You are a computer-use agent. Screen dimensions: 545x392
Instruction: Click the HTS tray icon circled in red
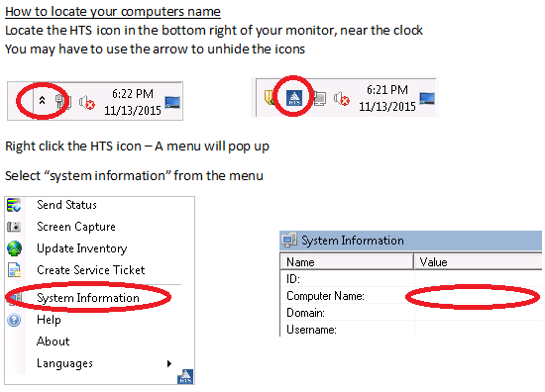[x=294, y=98]
